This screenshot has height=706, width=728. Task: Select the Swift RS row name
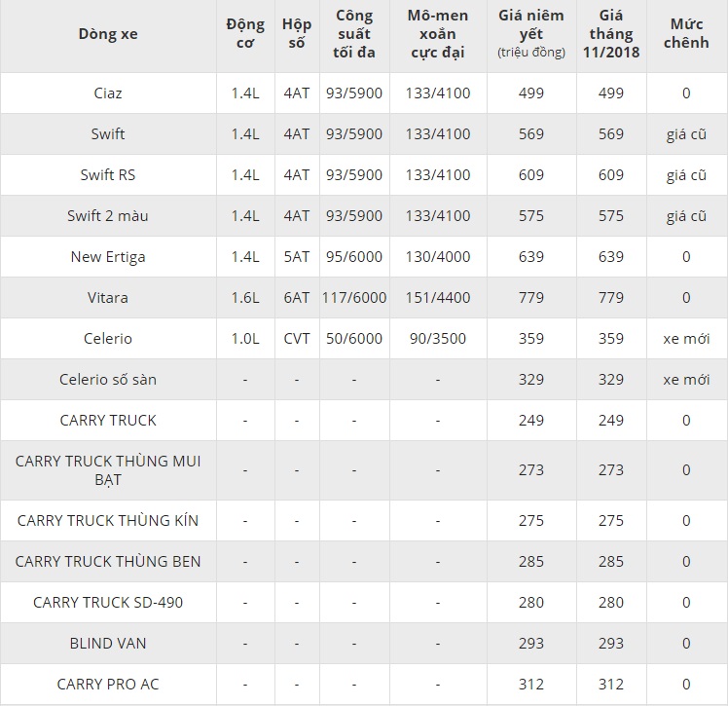108,175
